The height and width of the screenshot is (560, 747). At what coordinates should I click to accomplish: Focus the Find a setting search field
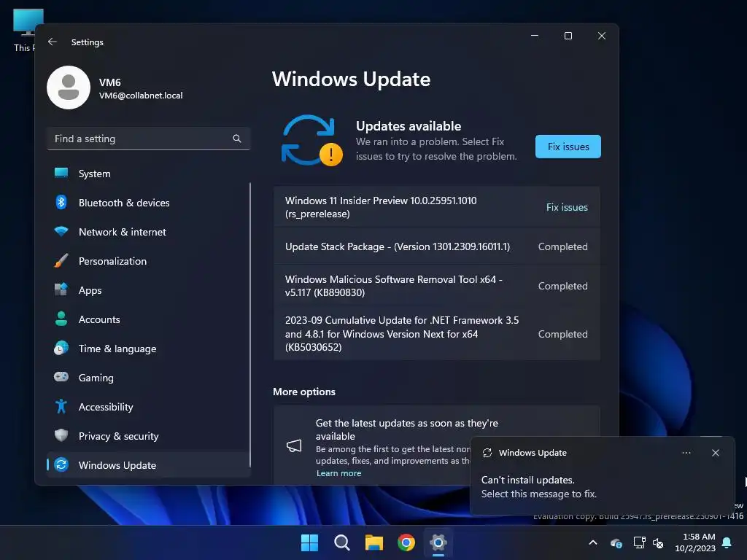tap(149, 139)
